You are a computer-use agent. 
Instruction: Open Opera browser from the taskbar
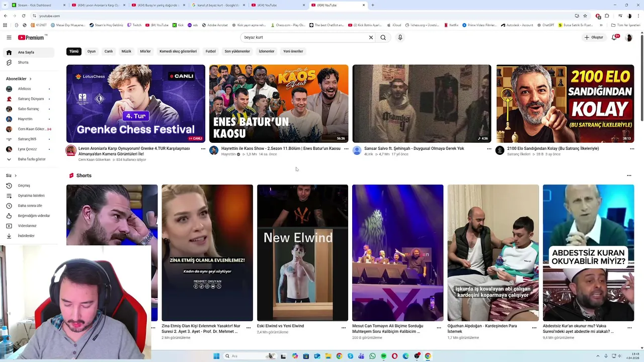[394, 356]
